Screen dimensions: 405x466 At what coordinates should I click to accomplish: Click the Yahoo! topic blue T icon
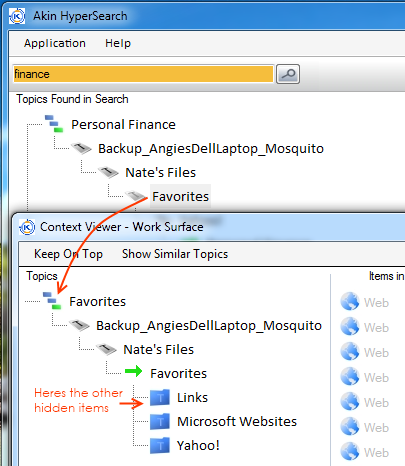coord(160,445)
